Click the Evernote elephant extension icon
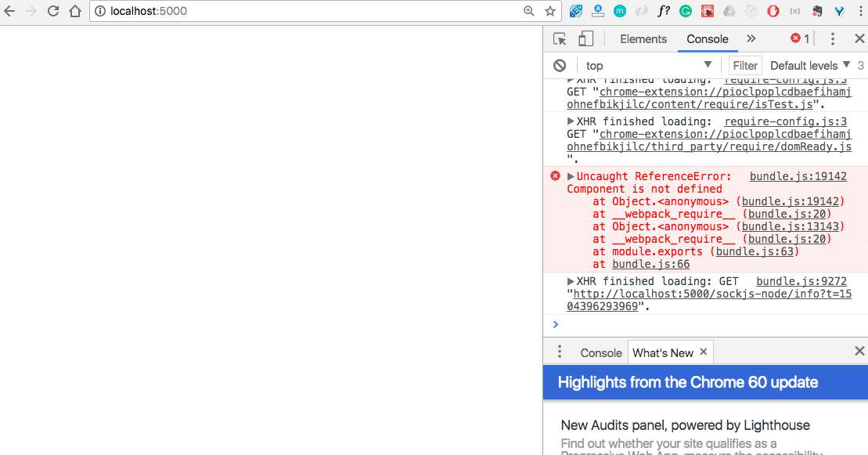 click(x=818, y=12)
